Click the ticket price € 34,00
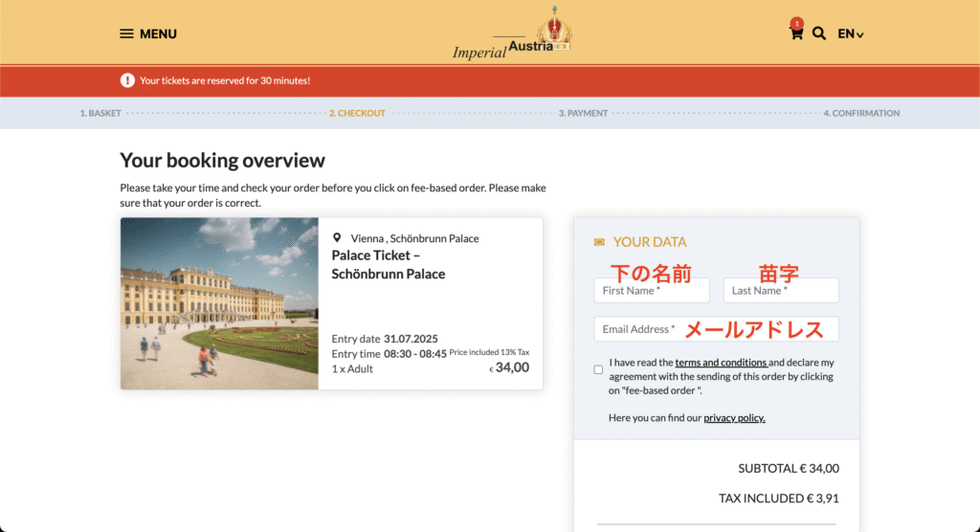 (x=509, y=367)
